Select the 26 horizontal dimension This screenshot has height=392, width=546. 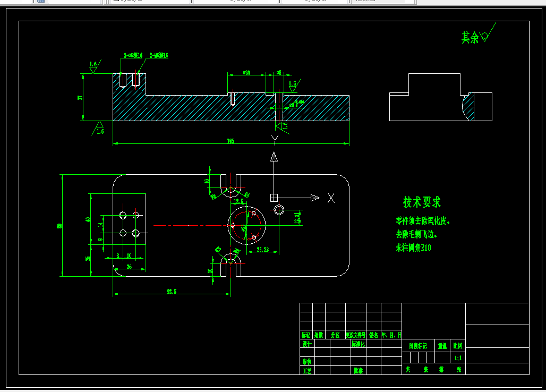point(129,267)
